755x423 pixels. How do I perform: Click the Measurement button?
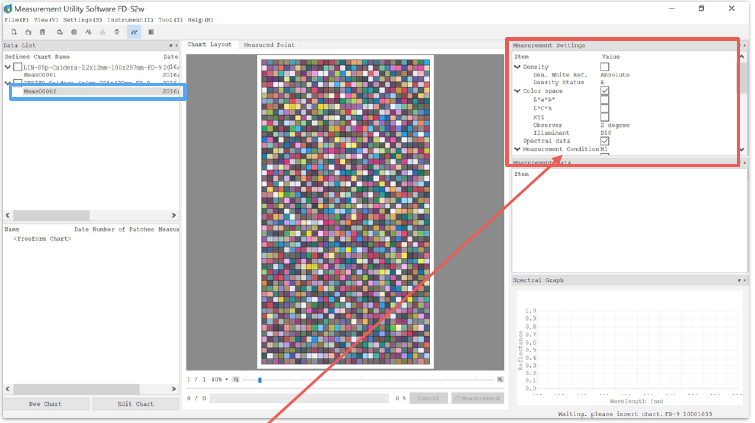coord(478,398)
